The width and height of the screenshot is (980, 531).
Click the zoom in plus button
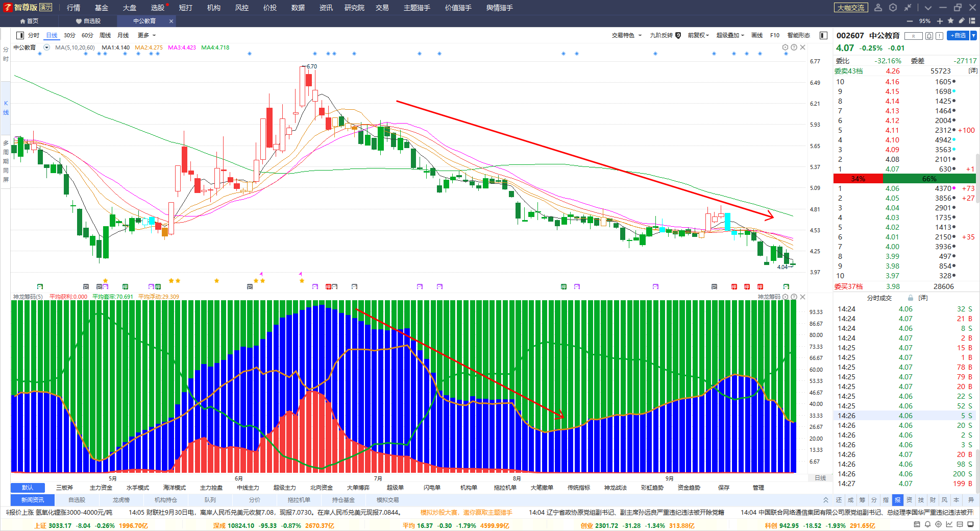(x=940, y=21)
